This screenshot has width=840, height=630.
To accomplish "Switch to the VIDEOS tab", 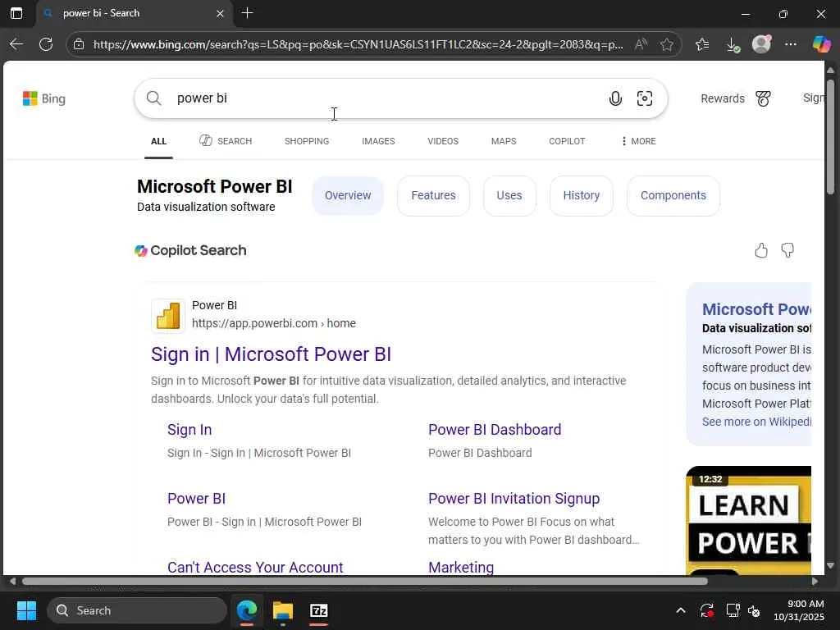I will pos(443,141).
